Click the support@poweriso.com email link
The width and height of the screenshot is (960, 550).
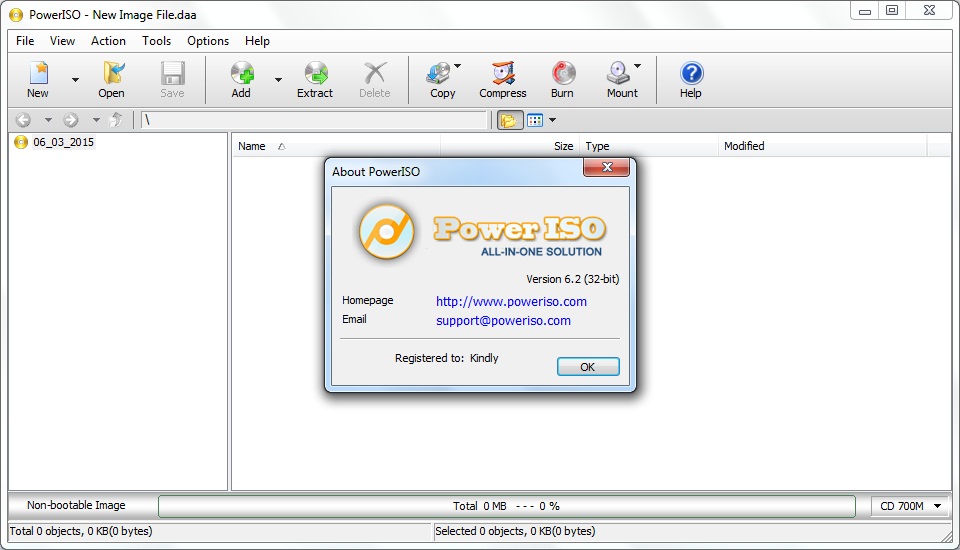(x=503, y=321)
